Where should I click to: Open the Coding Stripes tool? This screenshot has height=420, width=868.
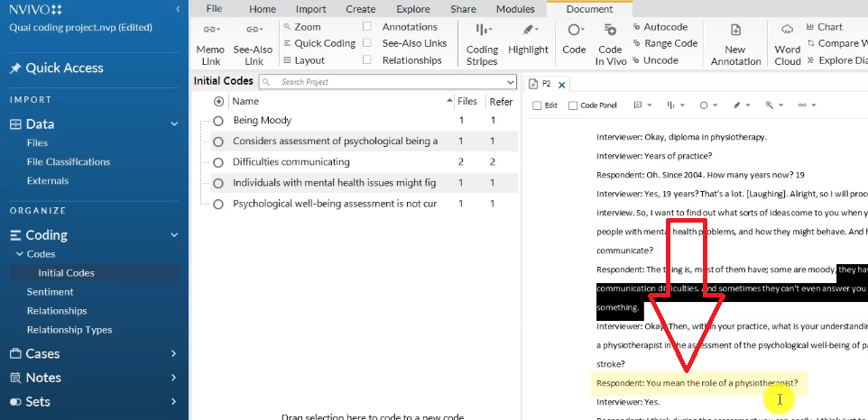[482, 31]
